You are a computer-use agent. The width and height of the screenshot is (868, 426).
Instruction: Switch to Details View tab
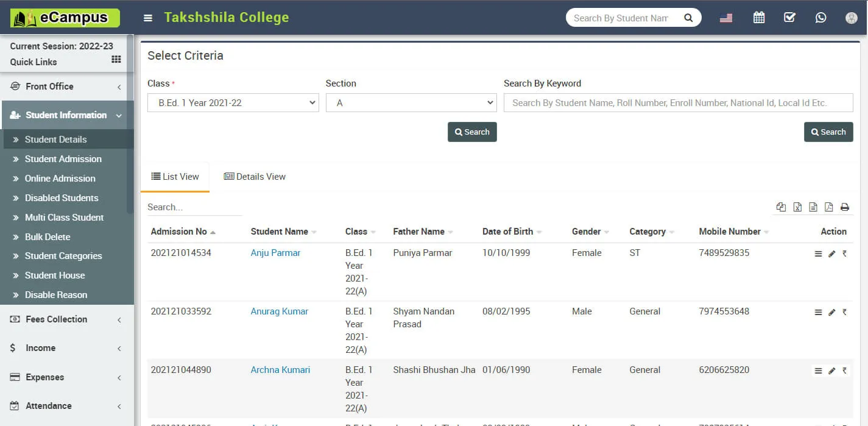(255, 176)
